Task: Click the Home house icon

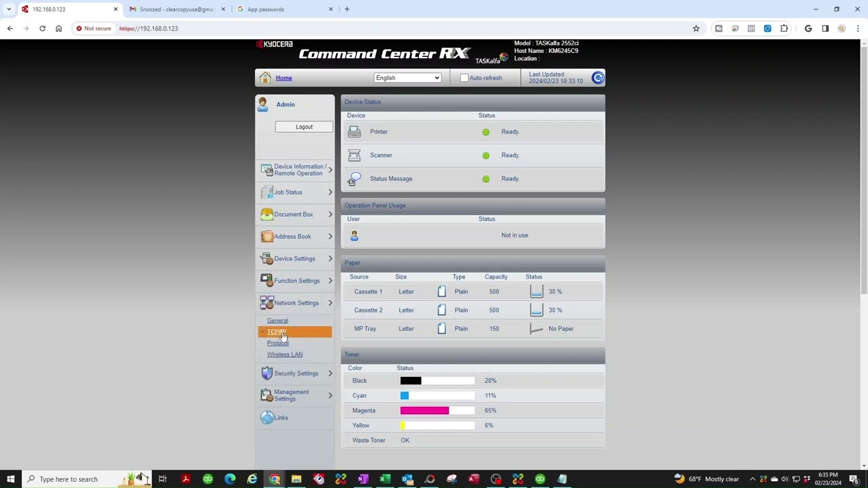Action: 265,78
